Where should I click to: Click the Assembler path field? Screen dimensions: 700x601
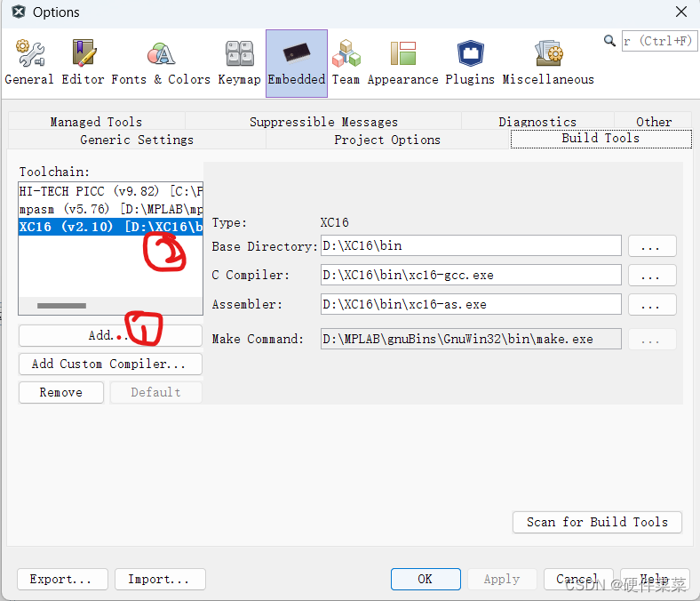471,304
